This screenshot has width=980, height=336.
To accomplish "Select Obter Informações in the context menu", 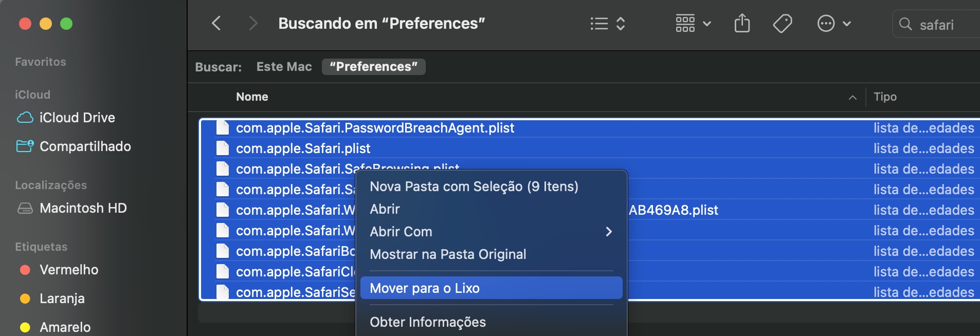I will tap(428, 322).
